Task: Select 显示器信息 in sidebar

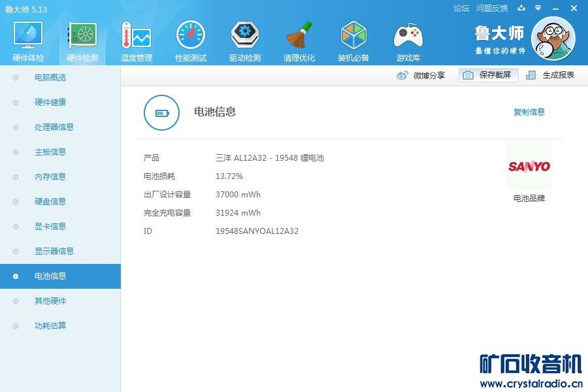Action: pos(60,252)
